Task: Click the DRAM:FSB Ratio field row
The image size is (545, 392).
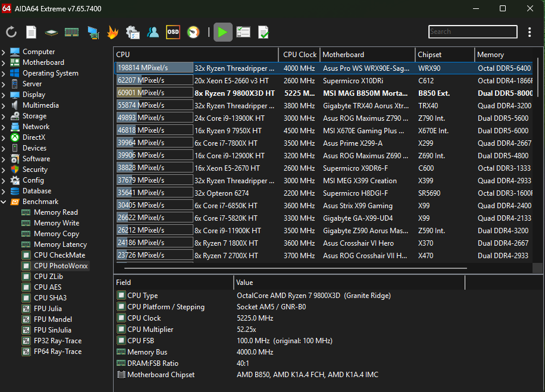Action: 290,363
